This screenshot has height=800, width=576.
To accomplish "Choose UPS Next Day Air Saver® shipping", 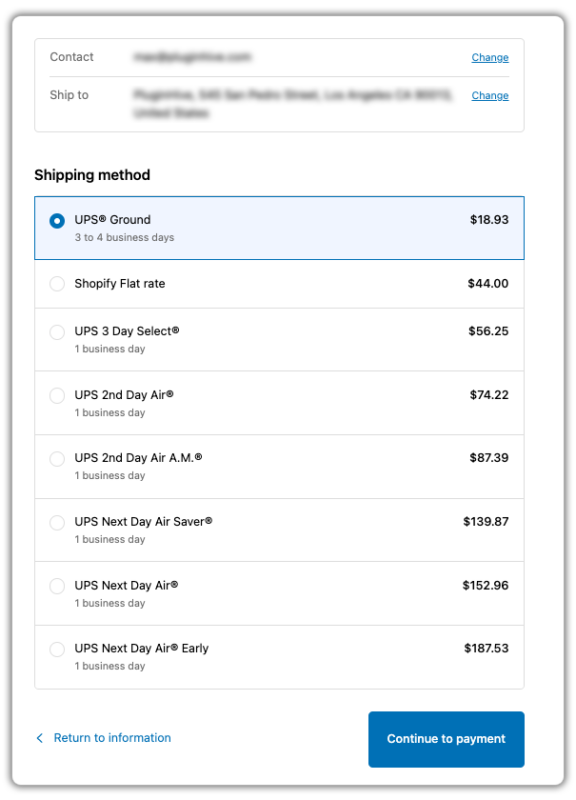I will click(x=57, y=522).
